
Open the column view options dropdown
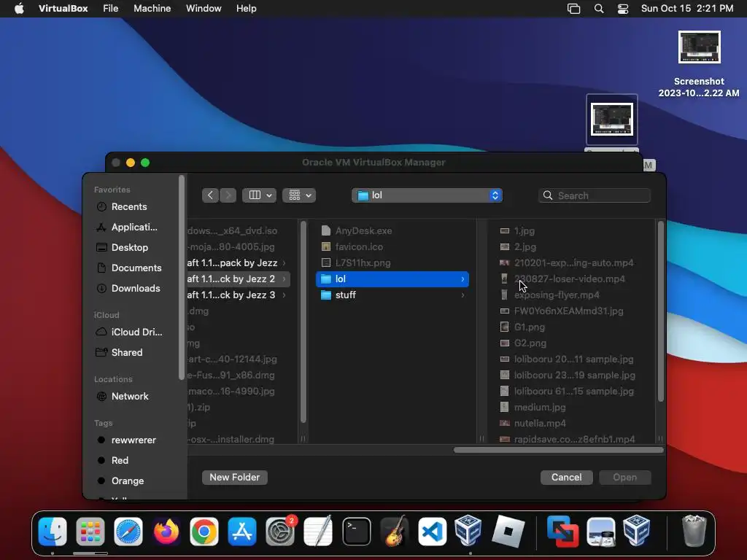(259, 195)
